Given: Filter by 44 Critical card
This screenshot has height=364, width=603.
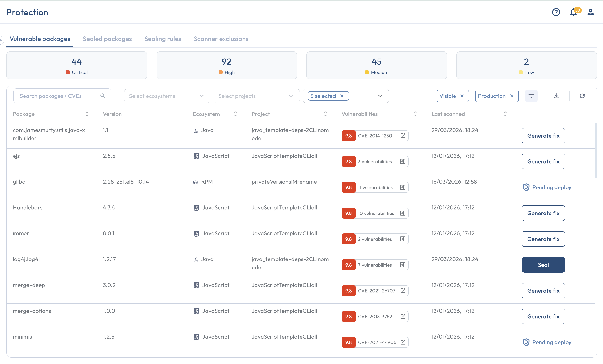Looking at the screenshot, I should click(77, 65).
